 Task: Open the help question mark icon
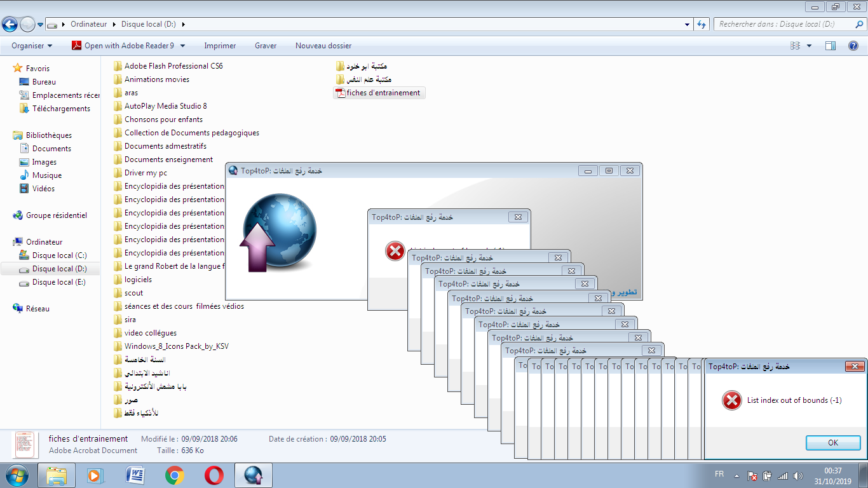[853, 46]
